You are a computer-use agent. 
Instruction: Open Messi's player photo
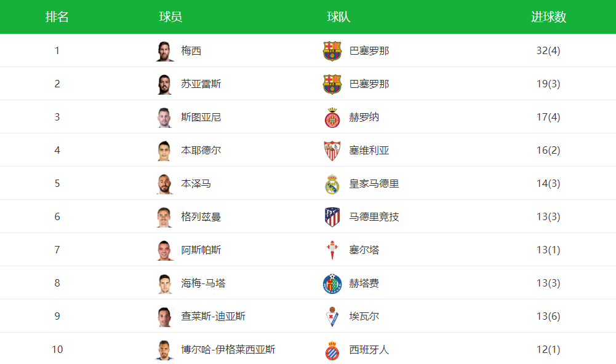pos(165,50)
